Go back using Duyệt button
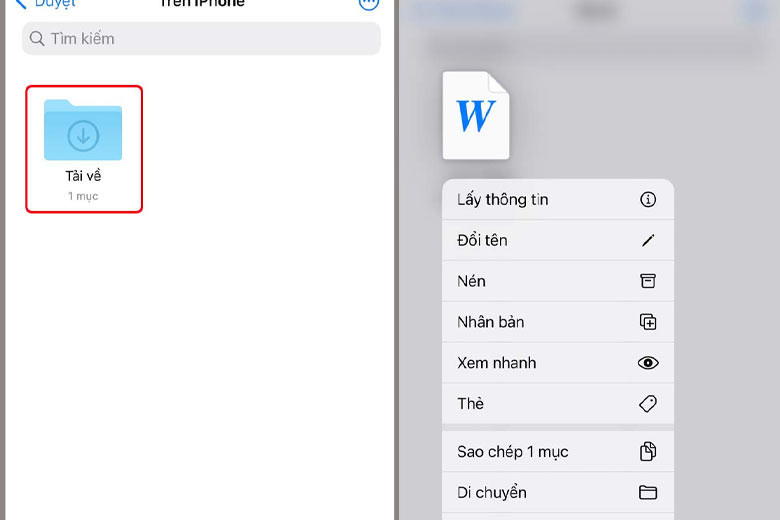 coord(46,4)
